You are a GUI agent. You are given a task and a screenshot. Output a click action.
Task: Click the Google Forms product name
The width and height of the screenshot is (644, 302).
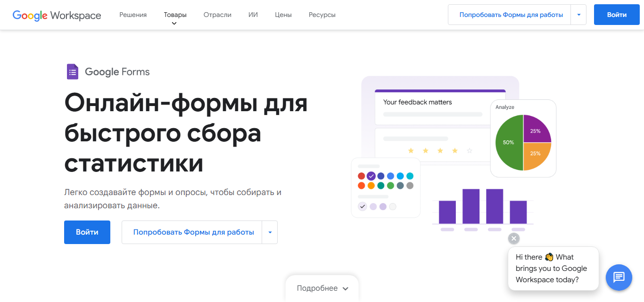pyautogui.click(x=117, y=72)
